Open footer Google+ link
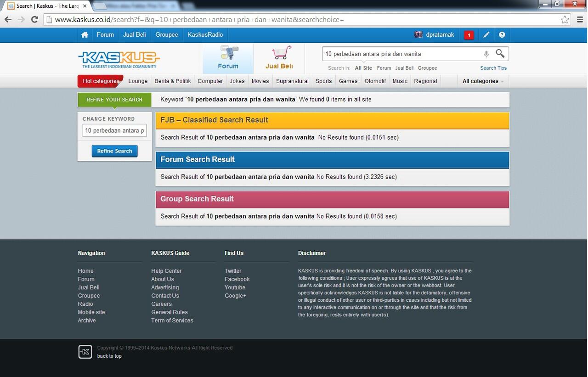This screenshot has width=588, height=377. (235, 296)
